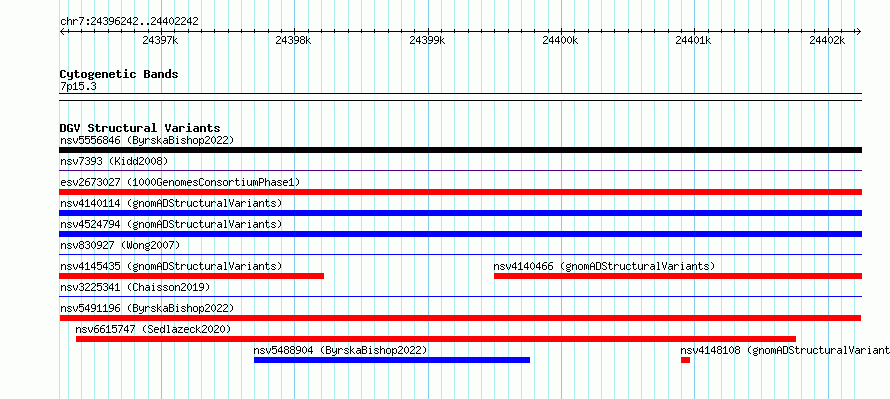Open the nsv6615747 (Sedlazeck2020) label
This screenshot has height=399, width=890.
(x=153, y=329)
